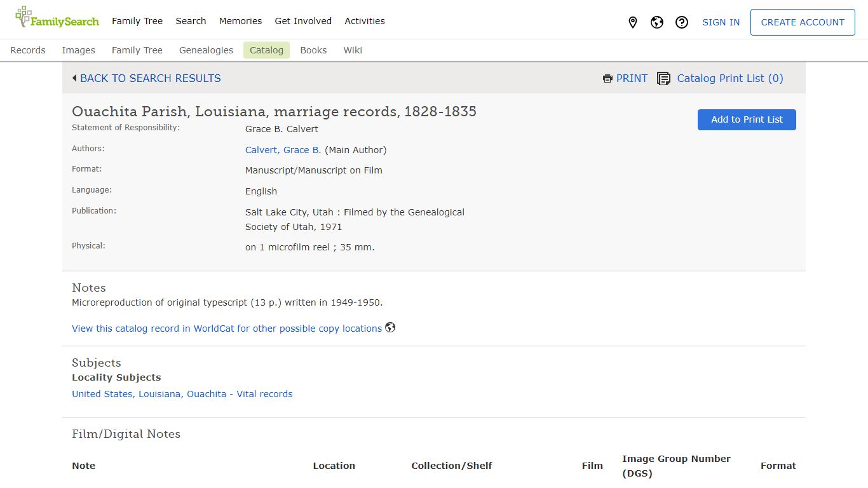Open the Search top menu
Viewport: 868px width, 488px height.
tap(191, 21)
